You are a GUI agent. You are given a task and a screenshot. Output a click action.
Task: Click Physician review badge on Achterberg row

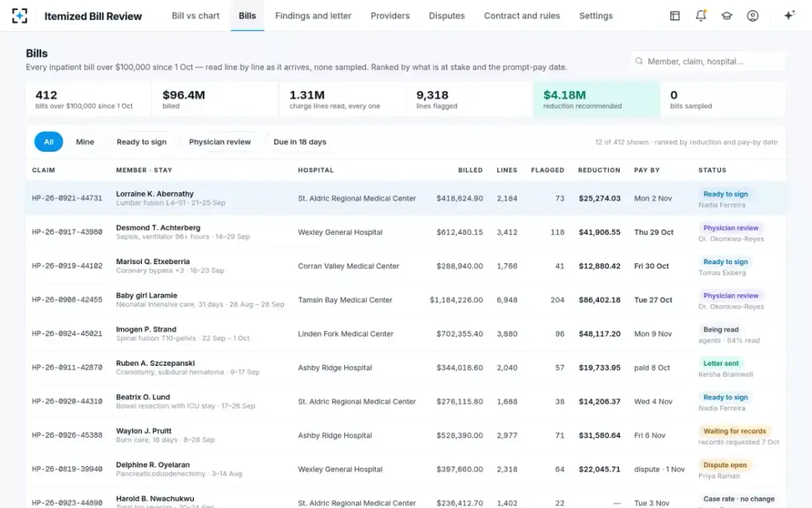click(731, 228)
